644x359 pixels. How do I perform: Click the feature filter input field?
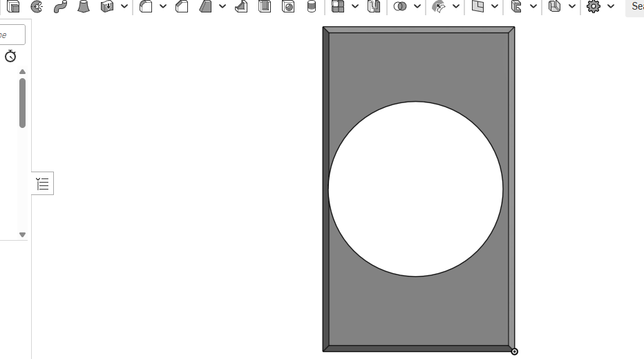(x=12, y=35)
